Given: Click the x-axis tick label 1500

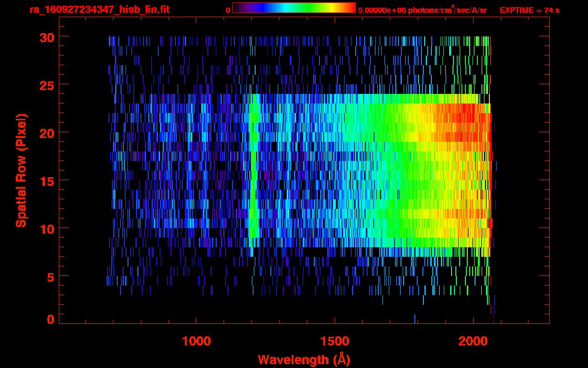Looking at the screenshot, I should tap(335, 341).
